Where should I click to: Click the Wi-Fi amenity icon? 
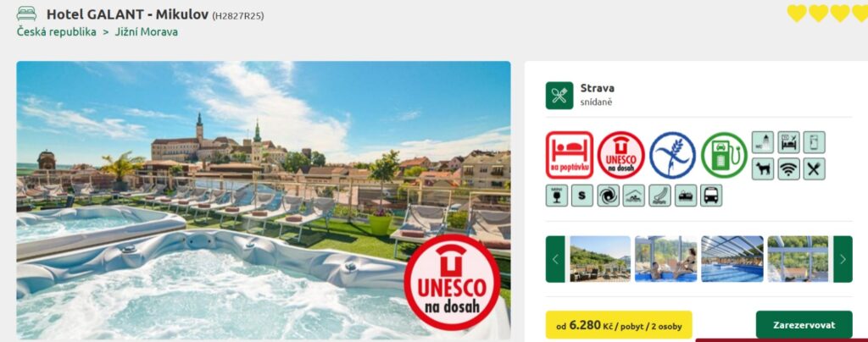pos(788,169)
